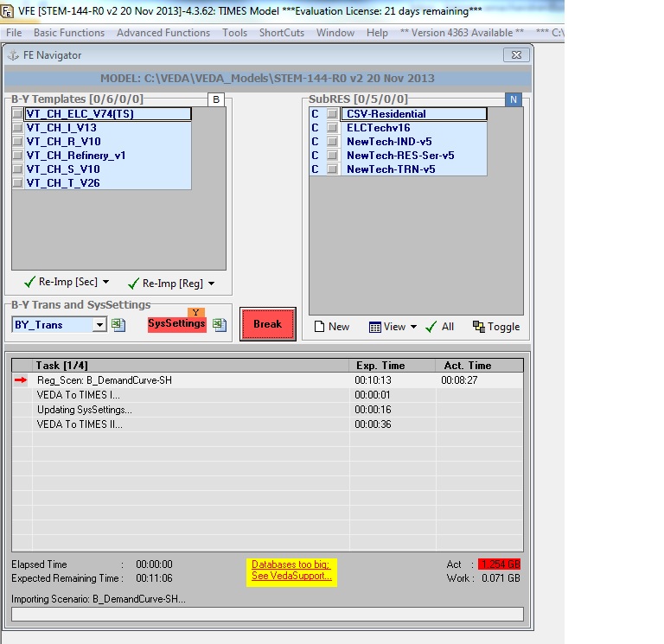Tick the checkbox for VT_CH_Refinery_v1

click(17, 156)
